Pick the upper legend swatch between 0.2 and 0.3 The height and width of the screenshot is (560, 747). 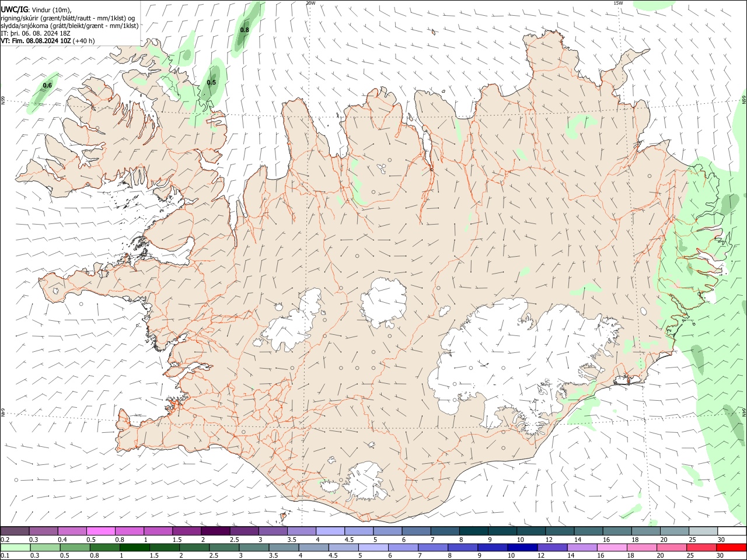point(15,531)
